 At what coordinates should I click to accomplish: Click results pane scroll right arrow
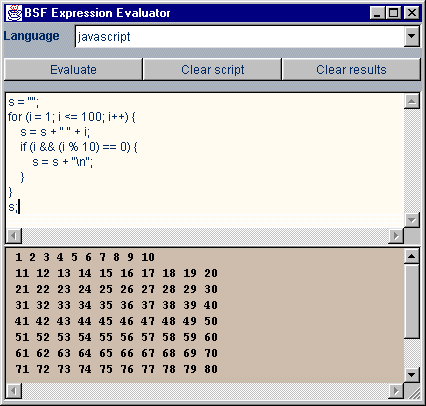point(396,391)
